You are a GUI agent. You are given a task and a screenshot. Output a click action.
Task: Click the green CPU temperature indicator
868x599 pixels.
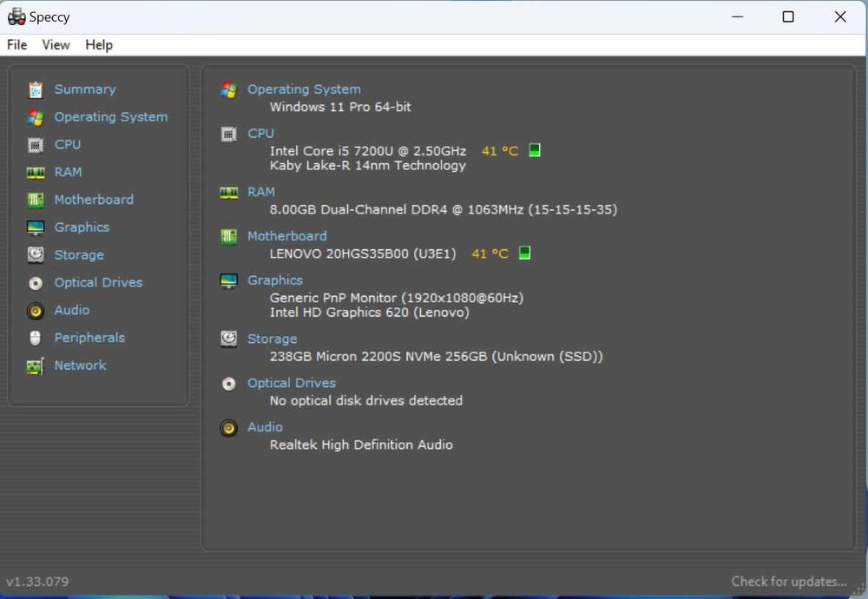point(535,150)
